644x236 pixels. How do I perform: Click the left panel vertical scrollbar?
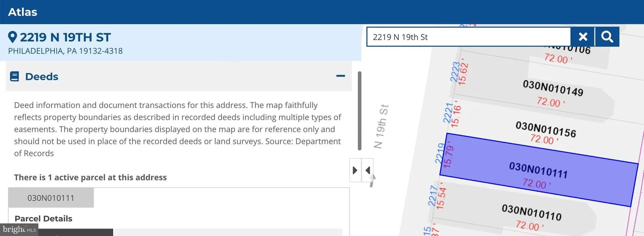359,111
